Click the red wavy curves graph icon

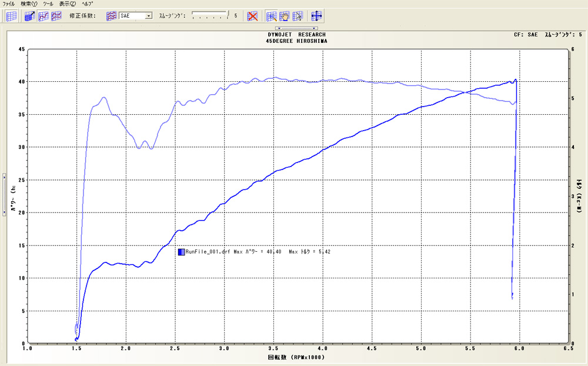(x=56, y=16)
